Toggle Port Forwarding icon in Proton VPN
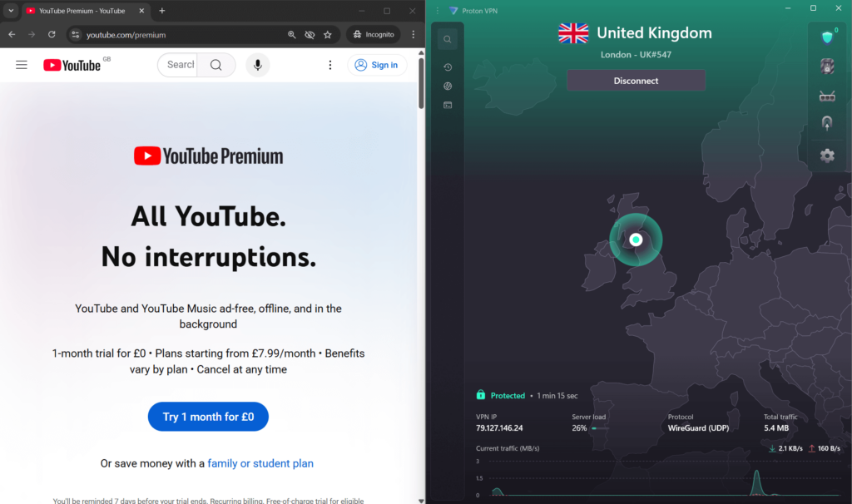The width and height of the screenshot is (852, 504). (827, 96)
